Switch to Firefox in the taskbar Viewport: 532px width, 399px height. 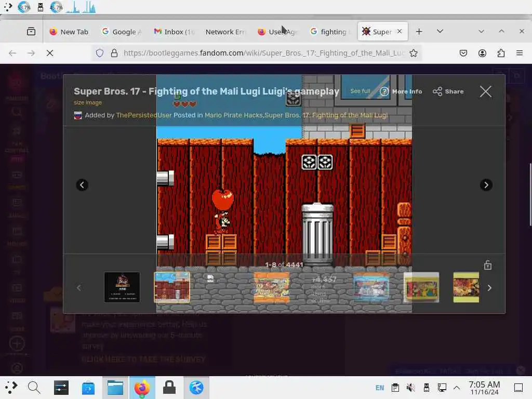pos(142,388)
